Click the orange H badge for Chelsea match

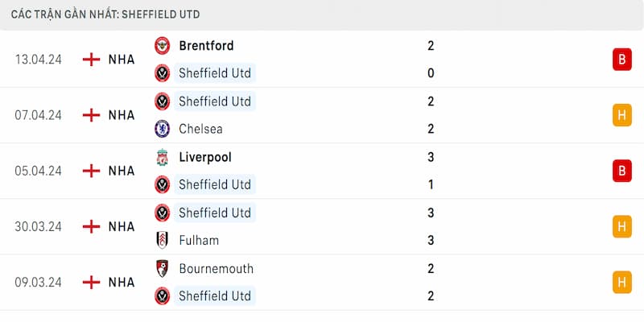pyautogui.click(x=621, y=115)
